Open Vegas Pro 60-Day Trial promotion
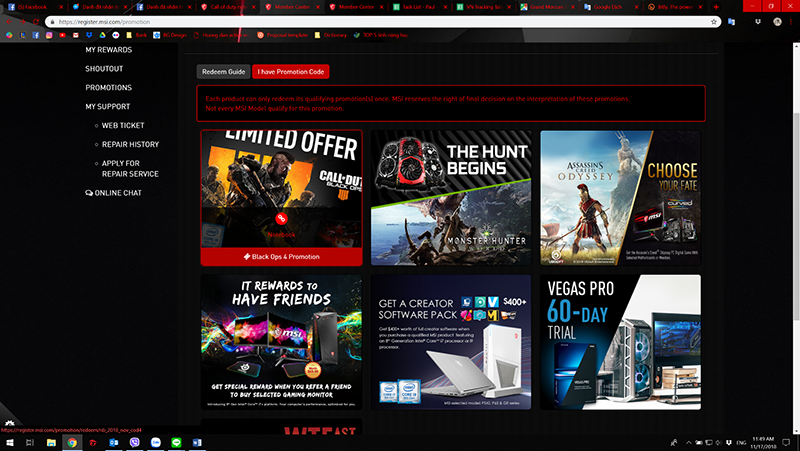 coord(620,342)
